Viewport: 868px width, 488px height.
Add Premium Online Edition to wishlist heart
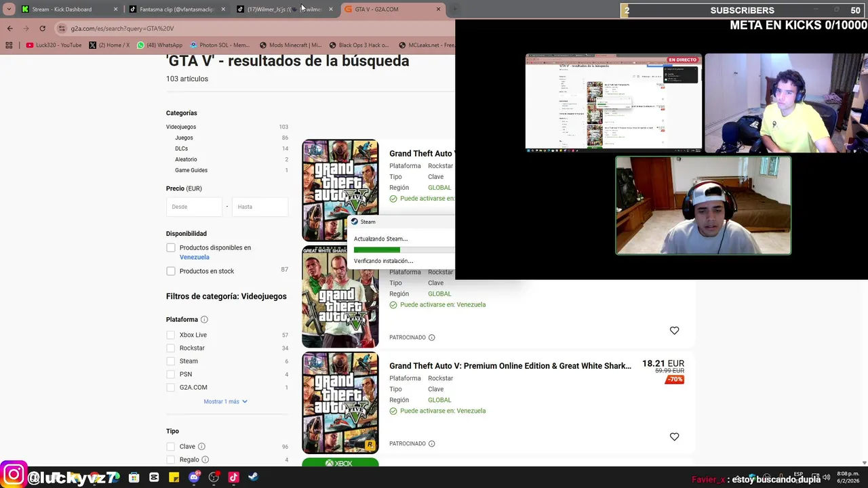[x=674, y=436]
